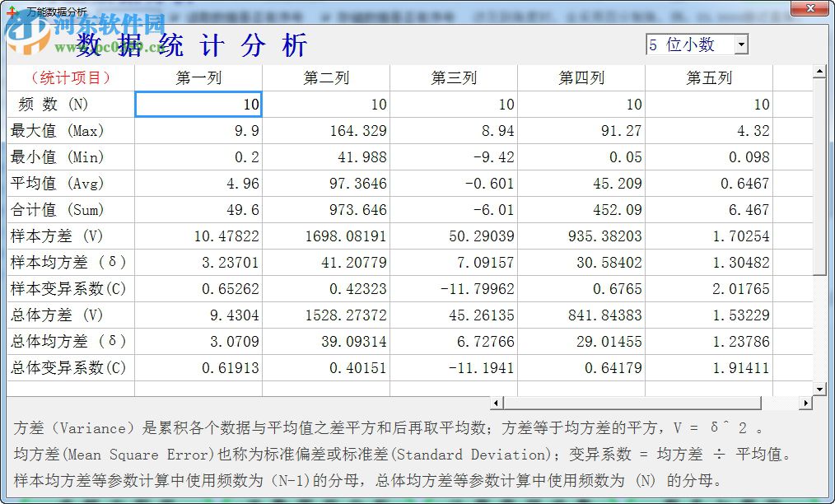Select the Sum value 452.09 cell
The image size is (835, 504).
coord(581,210)
